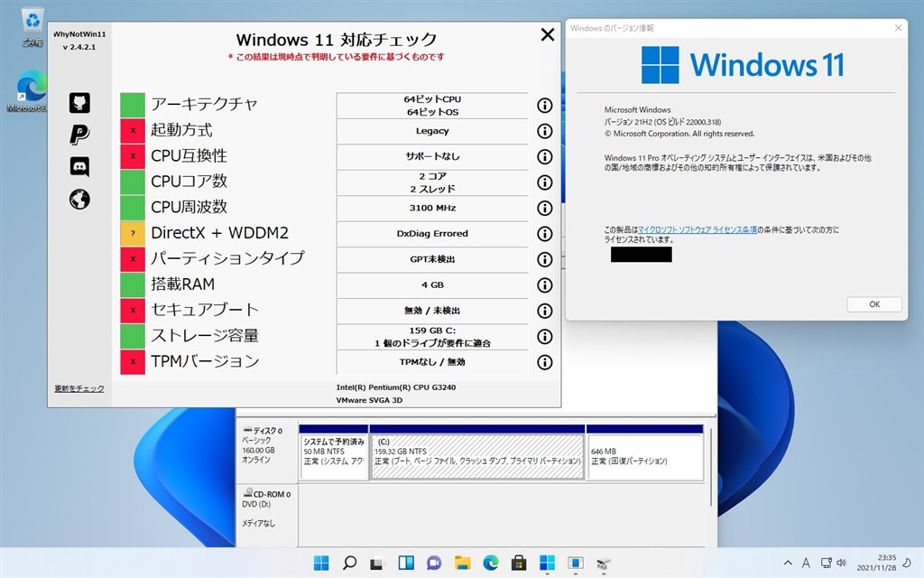The height and width of the screenshot is (578, 924).
Task: Click the 更新をチェック link
Action: click(x=79, y=388)
